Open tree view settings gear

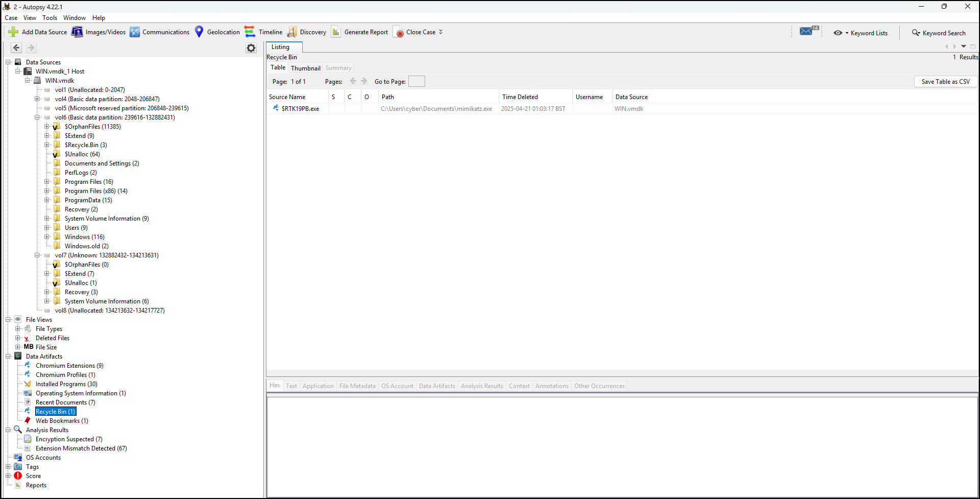[x=251, y=48]
